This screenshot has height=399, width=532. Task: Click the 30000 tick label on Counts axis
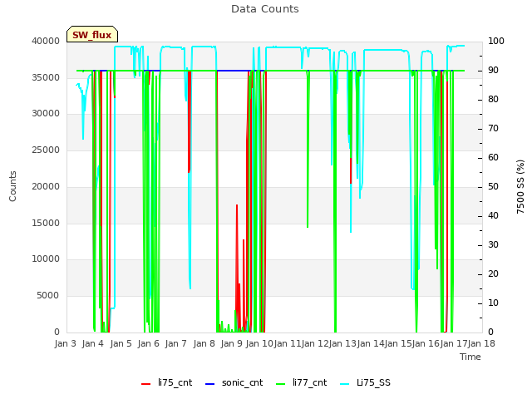[x=46, y=113]
